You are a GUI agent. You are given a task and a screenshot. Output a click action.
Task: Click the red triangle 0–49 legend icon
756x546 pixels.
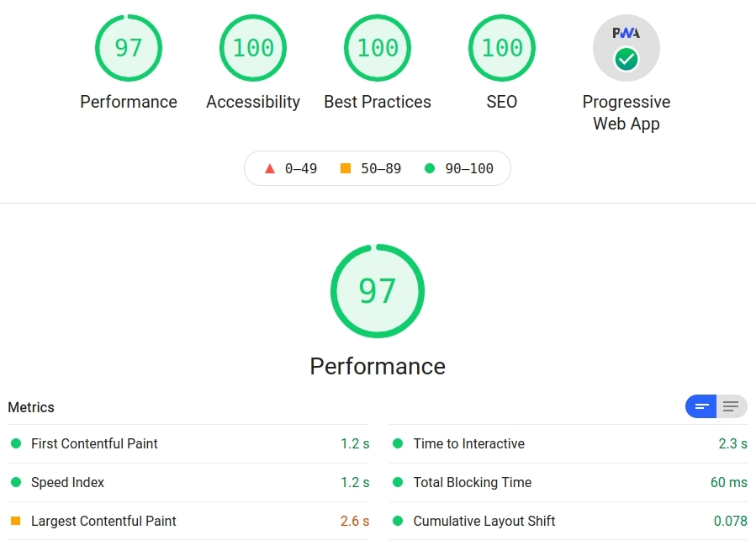[x=270, y=168]
